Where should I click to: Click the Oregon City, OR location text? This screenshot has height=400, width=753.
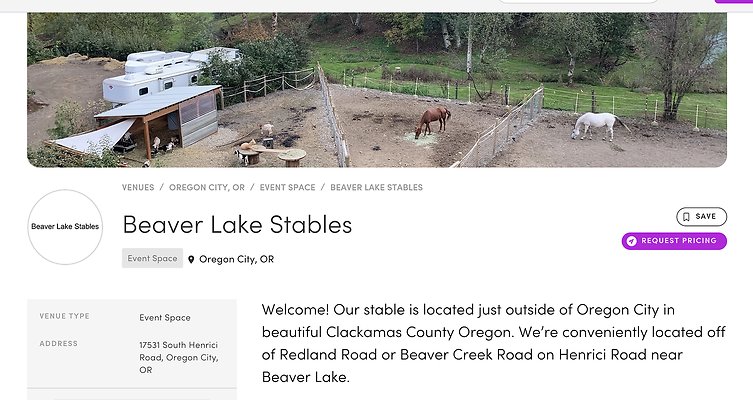click(x=236, y=259)
